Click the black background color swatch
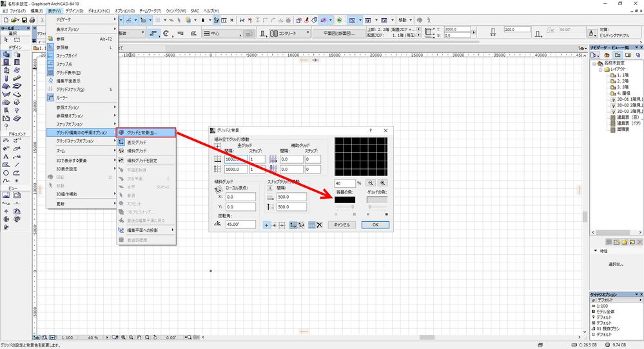This screenshot has height=349, width=644. 345,200
